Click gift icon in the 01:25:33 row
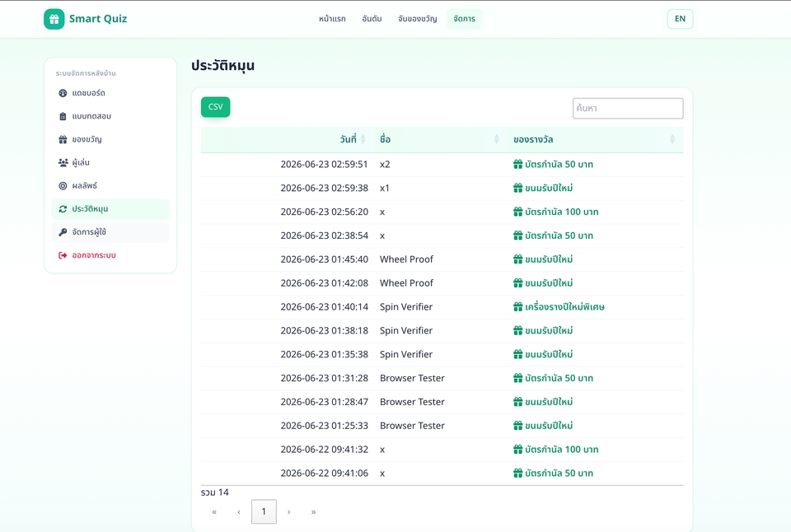This screenshot has height=532, width=791. [x=517, y=425]
